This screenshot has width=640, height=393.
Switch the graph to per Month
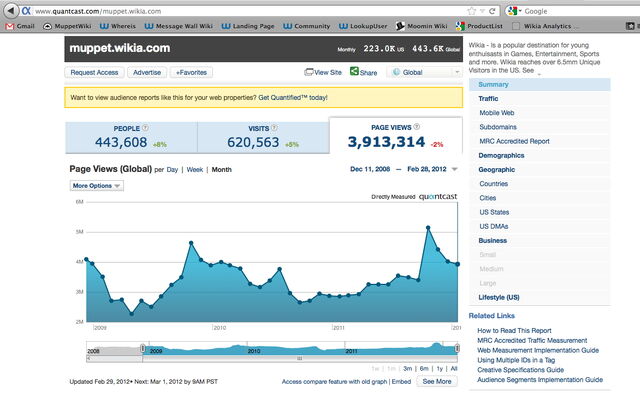tap(222, 170)
